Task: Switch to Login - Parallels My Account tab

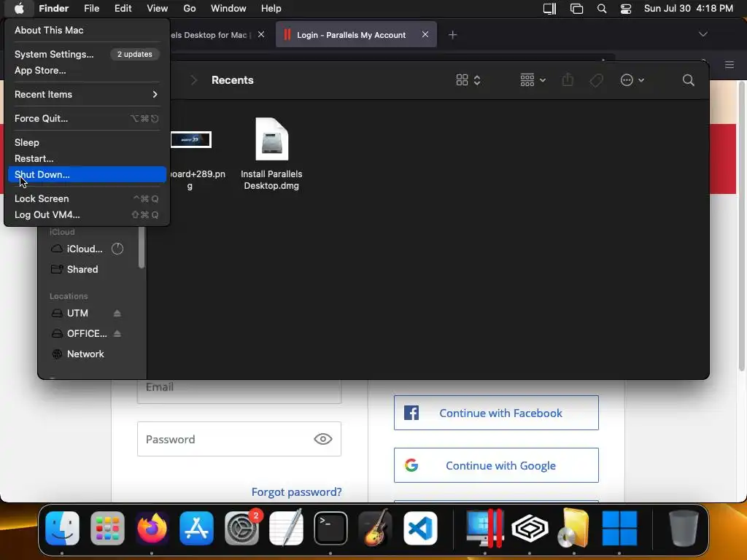Action: pyautogui.click(x=356, y=35)
